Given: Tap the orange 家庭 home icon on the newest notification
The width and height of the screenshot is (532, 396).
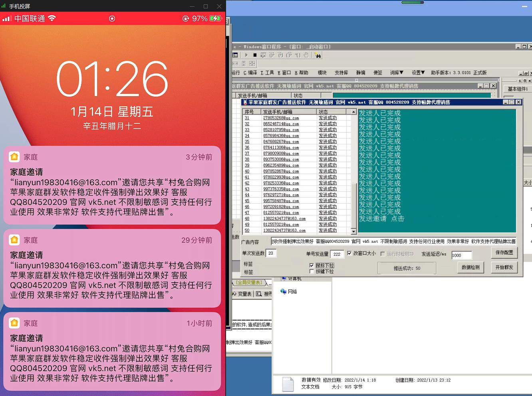Looking at the screenshot, I should tap(15, 157).
